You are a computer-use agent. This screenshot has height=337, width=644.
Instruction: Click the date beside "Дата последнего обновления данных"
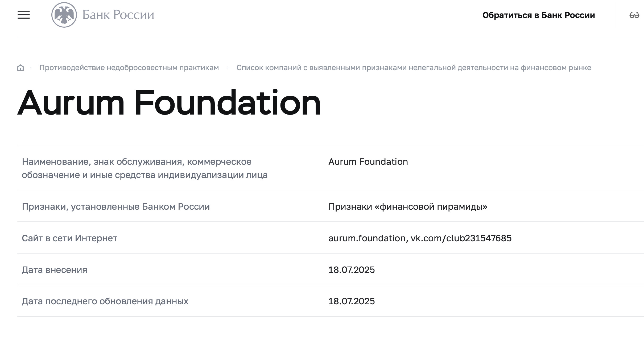point(351,301)
